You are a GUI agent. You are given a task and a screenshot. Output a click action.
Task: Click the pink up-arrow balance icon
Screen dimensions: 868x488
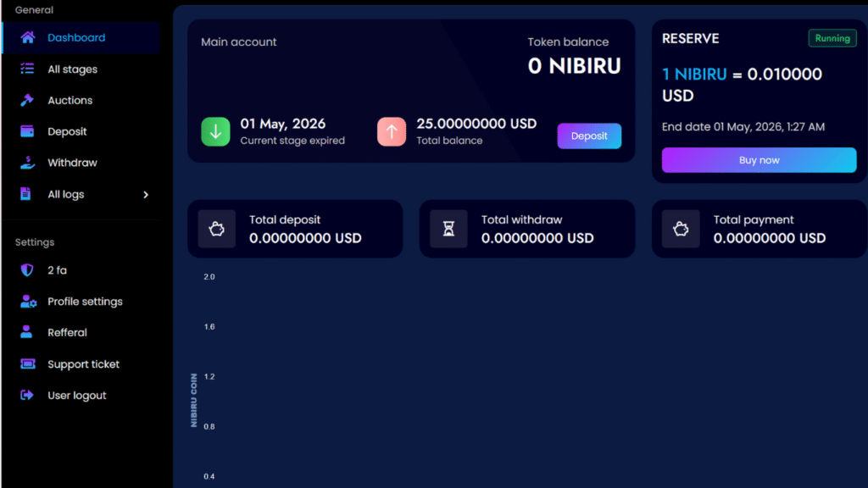pyautogui.click(x=392, y=132)
